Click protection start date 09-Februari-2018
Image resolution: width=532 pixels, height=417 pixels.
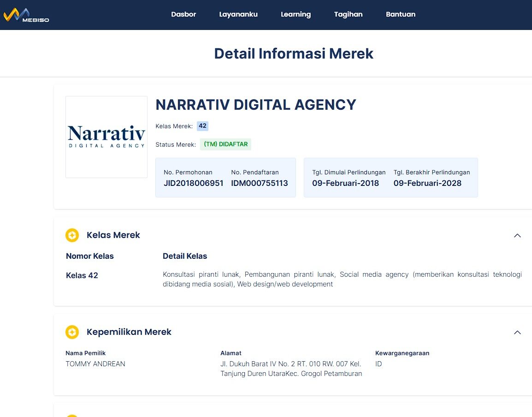coord(345,184)
